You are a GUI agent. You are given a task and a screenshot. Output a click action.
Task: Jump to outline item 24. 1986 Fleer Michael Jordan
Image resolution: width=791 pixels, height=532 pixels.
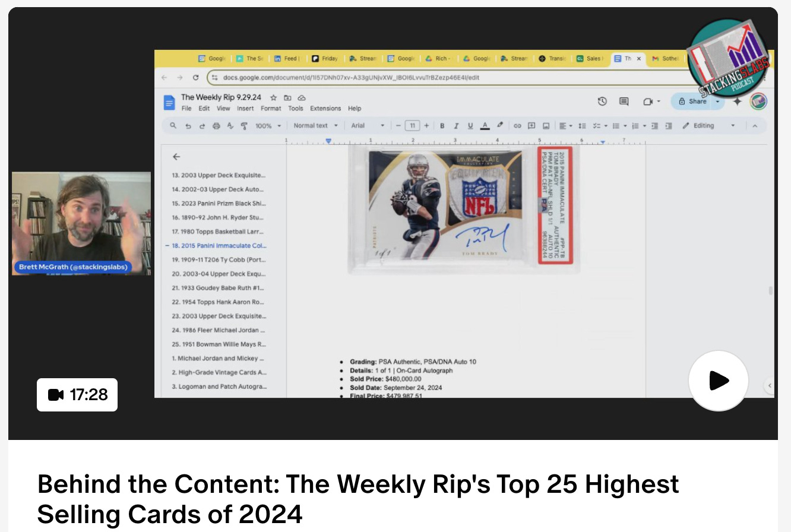pos(219,330)
